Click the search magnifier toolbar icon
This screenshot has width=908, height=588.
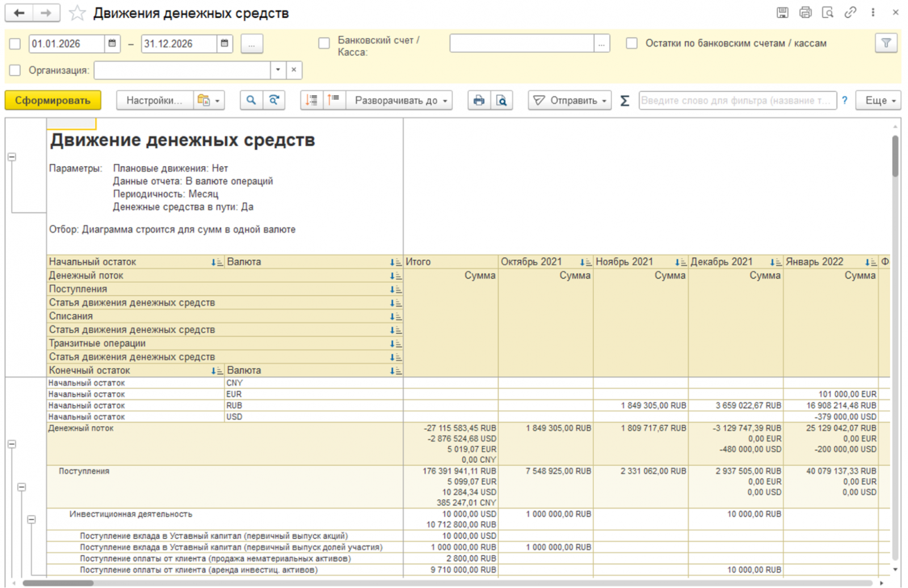click(x=251, y=100)
